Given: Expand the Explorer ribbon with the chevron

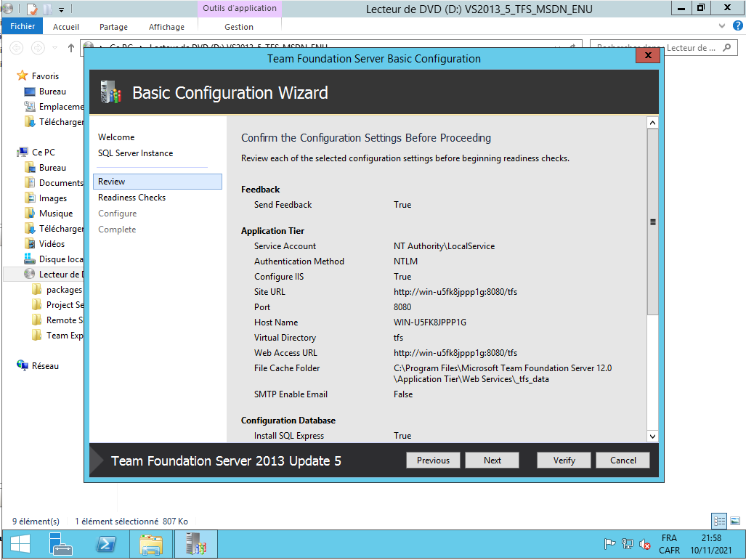Looking at the screenshot, I should [x=721, y=26].
